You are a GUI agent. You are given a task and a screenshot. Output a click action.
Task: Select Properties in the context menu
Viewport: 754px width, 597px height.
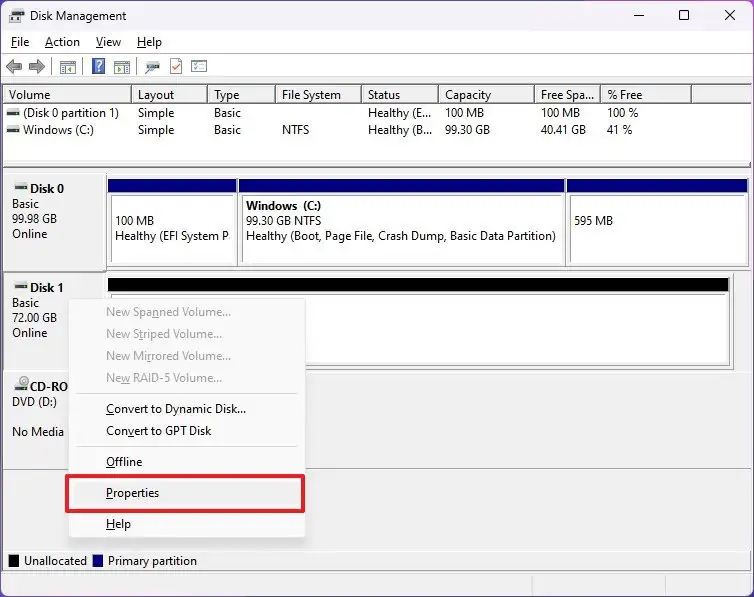pos(133,493)
